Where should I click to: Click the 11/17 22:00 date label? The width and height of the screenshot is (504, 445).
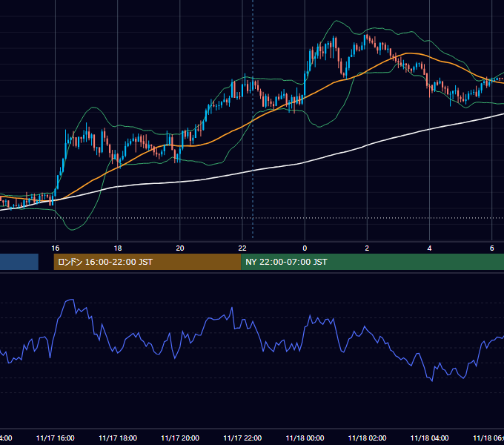point(242,438)
